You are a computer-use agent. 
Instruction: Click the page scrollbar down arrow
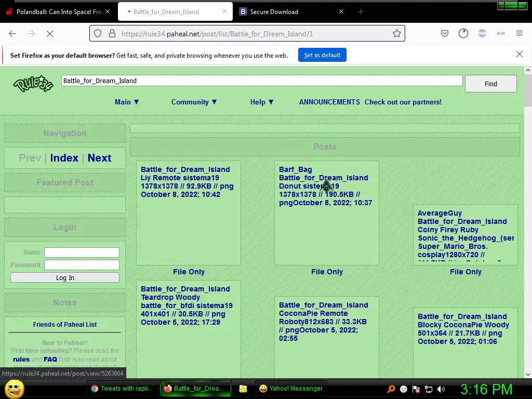pos(528,375)
